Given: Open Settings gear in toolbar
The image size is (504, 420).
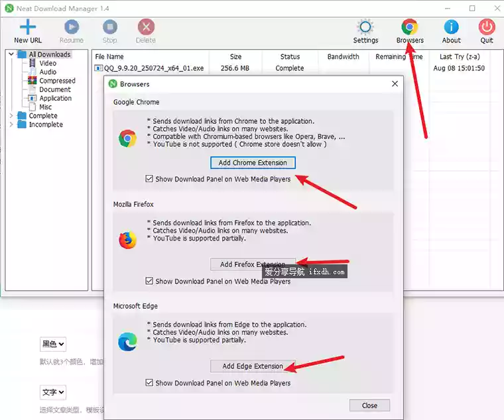Looking at the screenshot, I should coord(365,27).
